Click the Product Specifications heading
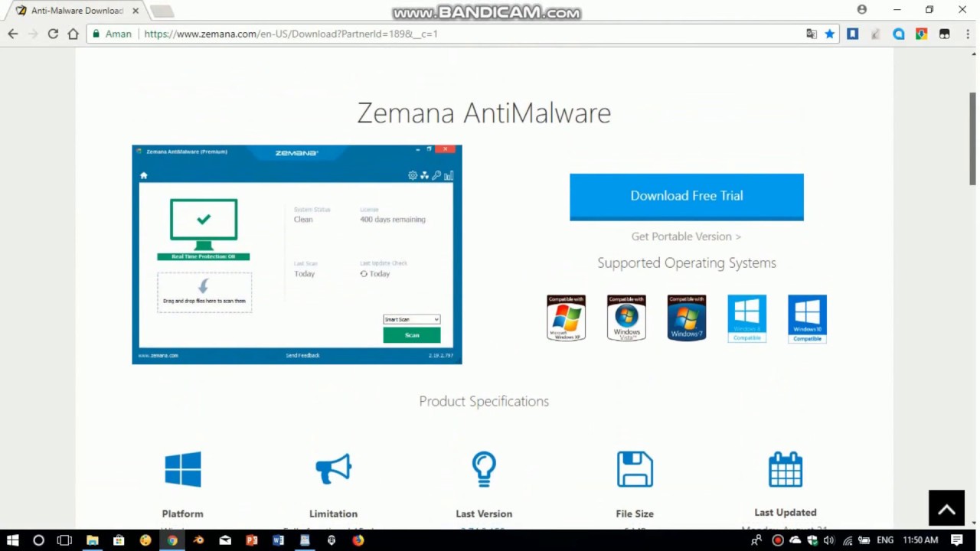 tap(484, 401)
